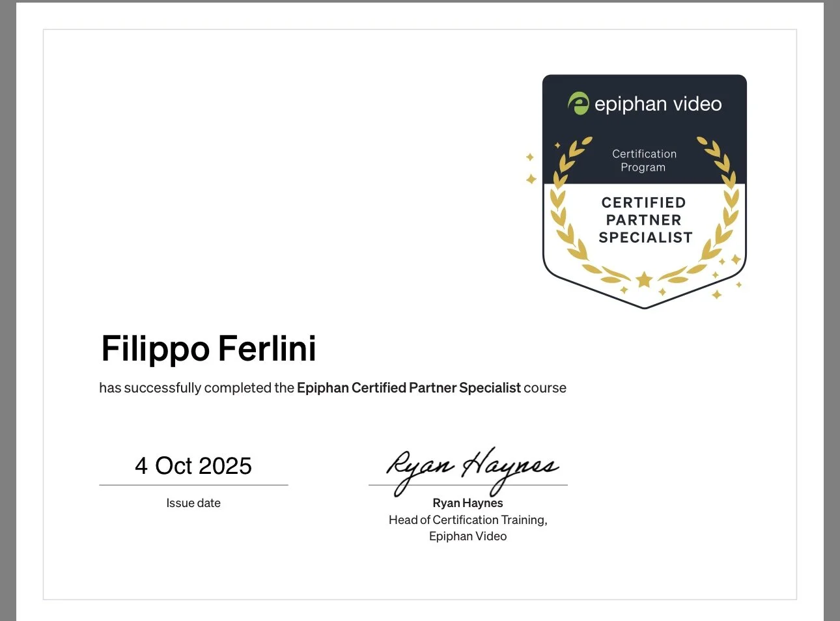
Task: Select the name 'Filippo Ferlini'
Action: (208, 349)
